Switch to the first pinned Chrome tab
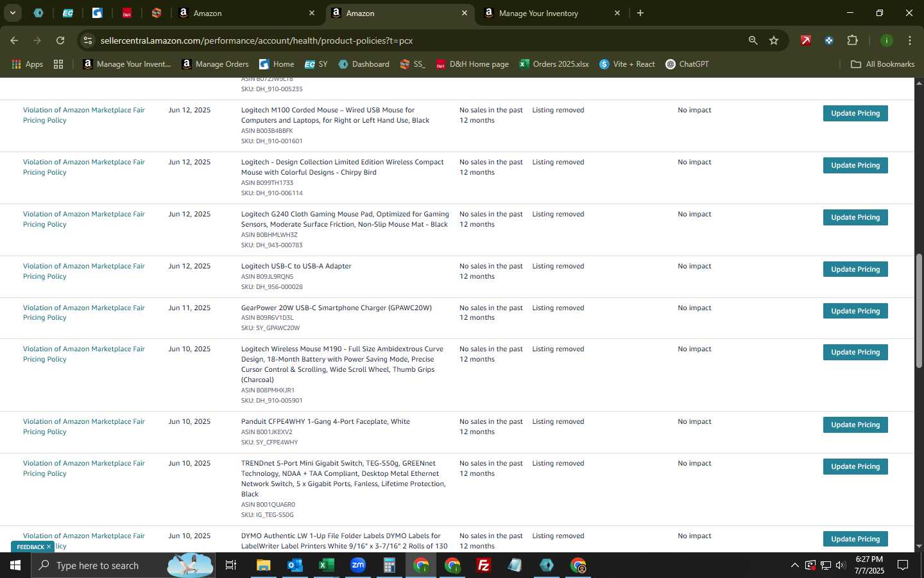The width and height of the screenshot is (924, 578). pyautogui.click(x=38, y=13)
